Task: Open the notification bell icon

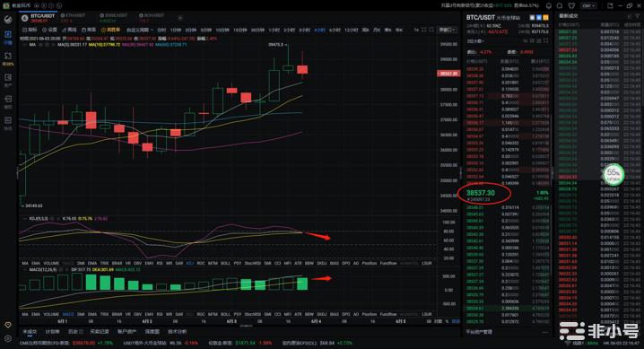Action: (548, 5)
